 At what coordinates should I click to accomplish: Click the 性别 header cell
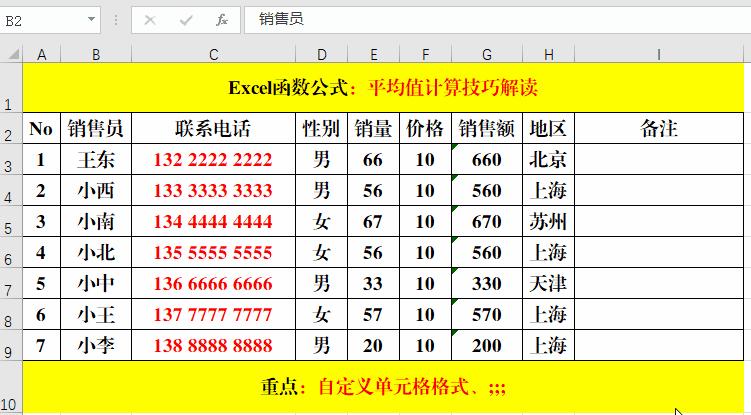(321, 128)
